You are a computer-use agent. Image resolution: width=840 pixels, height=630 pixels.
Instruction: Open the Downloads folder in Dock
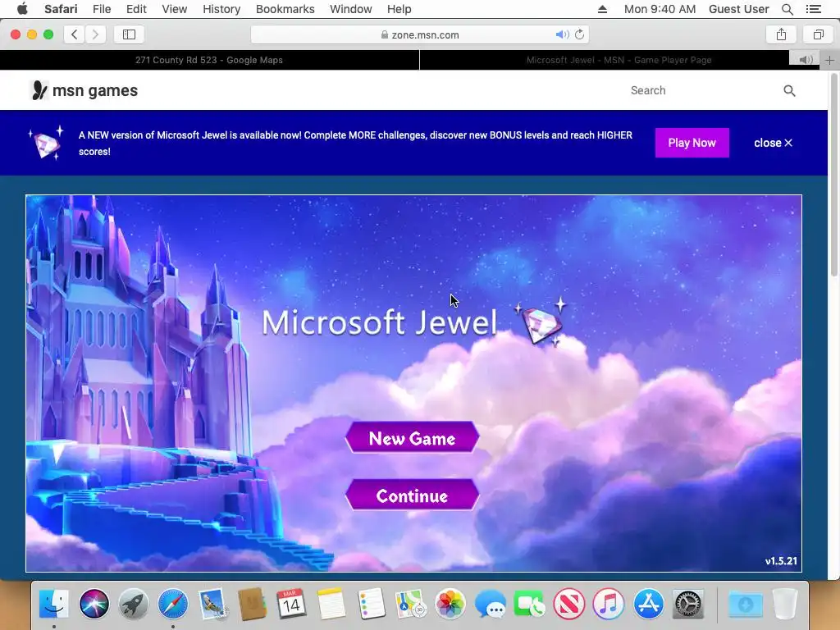[745, 604]
